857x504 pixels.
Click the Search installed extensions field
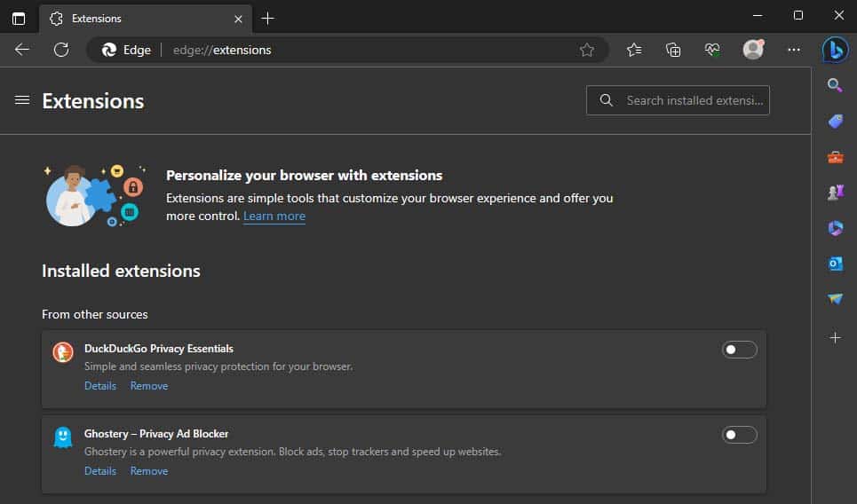point(678,100)
